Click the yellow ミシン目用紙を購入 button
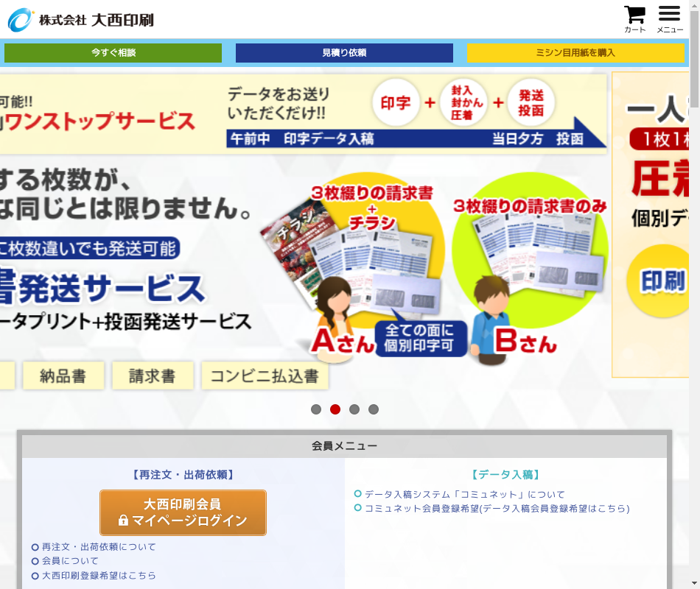The height and width of the screenshot is (589, 700). click(x=575, y=53)
